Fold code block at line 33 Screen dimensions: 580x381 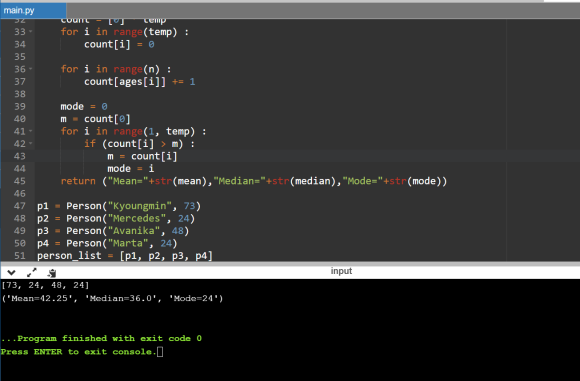[x=31, y=32]
